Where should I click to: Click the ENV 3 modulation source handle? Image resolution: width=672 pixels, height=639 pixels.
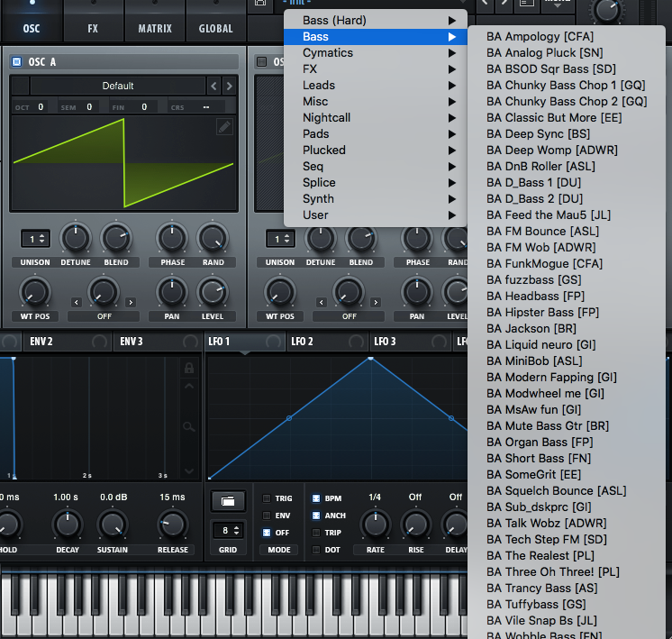pyautogui.click(x=190, y=342)
